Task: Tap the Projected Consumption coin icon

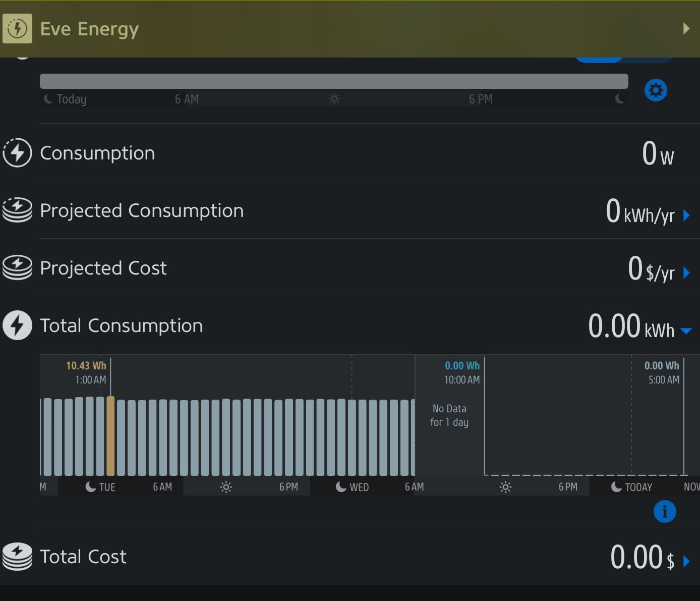Action: pyautogui.click(x=17, y=210)
